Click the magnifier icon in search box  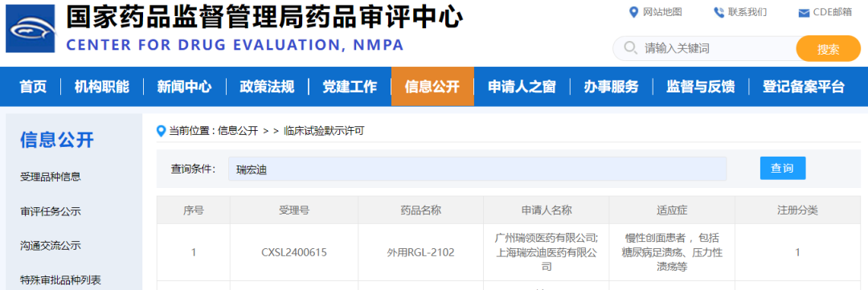coord(630,48)
